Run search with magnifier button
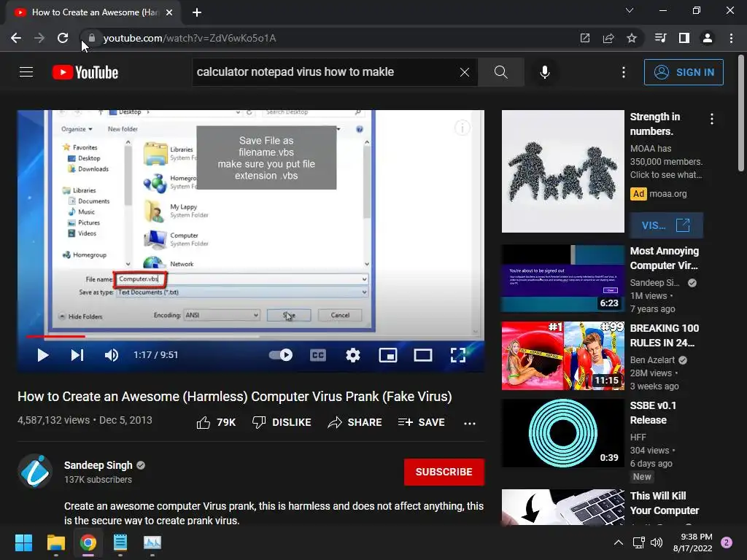Image resolution: width=747 pixels, height=560 pixels. [500, 72]
